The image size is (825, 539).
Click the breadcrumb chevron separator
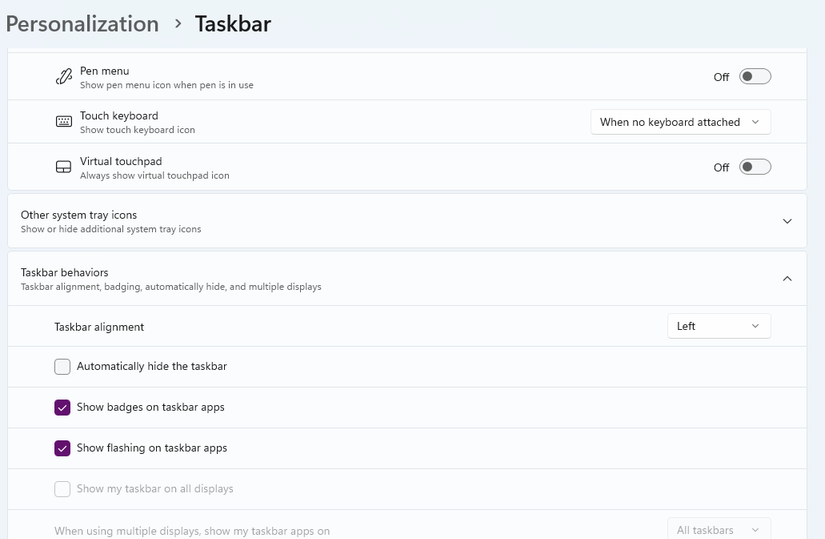pyautogui.click(x=178, y=24)
